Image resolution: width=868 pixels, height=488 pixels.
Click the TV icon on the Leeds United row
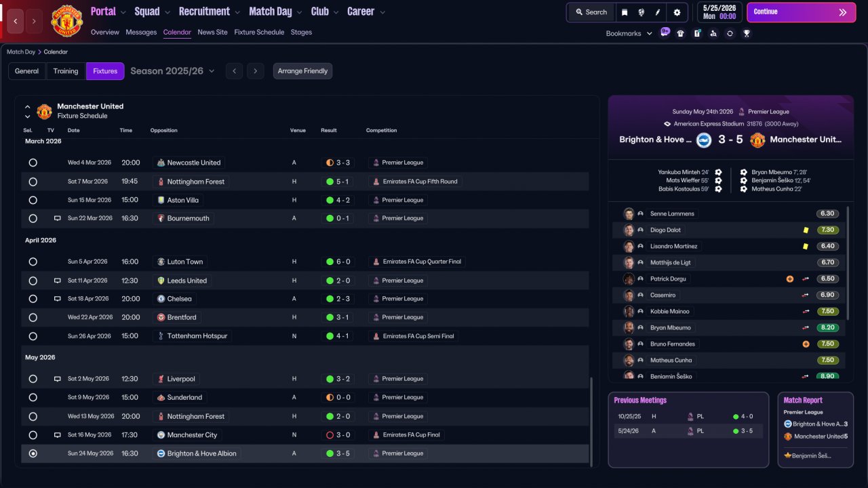[58, 281]
